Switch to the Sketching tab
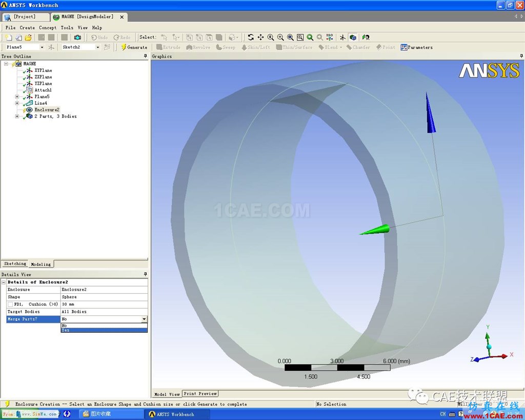This screenshot has width=525, height=420. [x=15, y=264]
